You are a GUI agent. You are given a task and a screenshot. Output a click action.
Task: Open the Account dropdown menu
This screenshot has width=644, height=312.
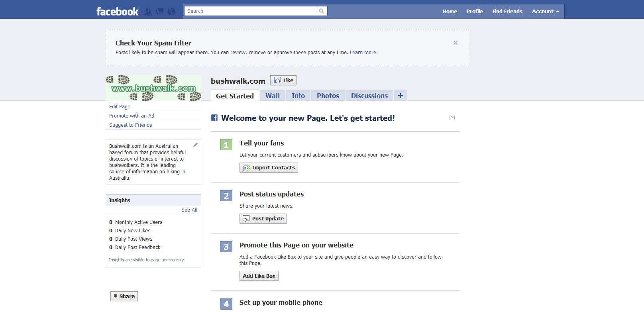(x=545, y=11)
